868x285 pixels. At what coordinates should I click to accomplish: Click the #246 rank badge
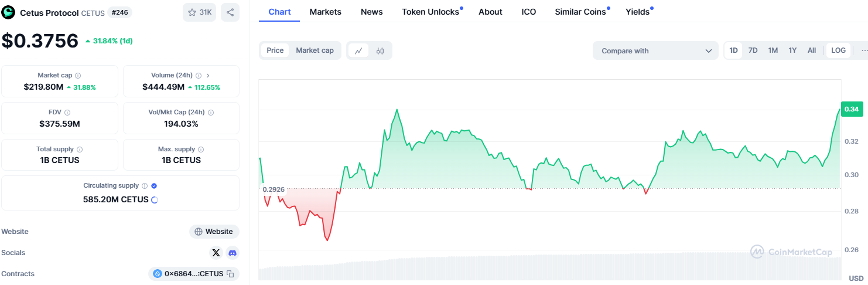click(x=119, y=12)
